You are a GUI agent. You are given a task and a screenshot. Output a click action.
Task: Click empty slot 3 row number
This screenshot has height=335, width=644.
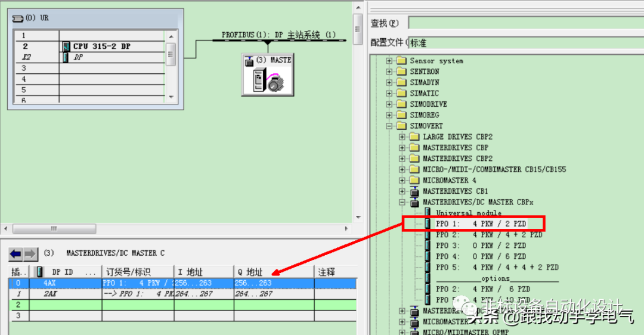[x=18, y=316]
